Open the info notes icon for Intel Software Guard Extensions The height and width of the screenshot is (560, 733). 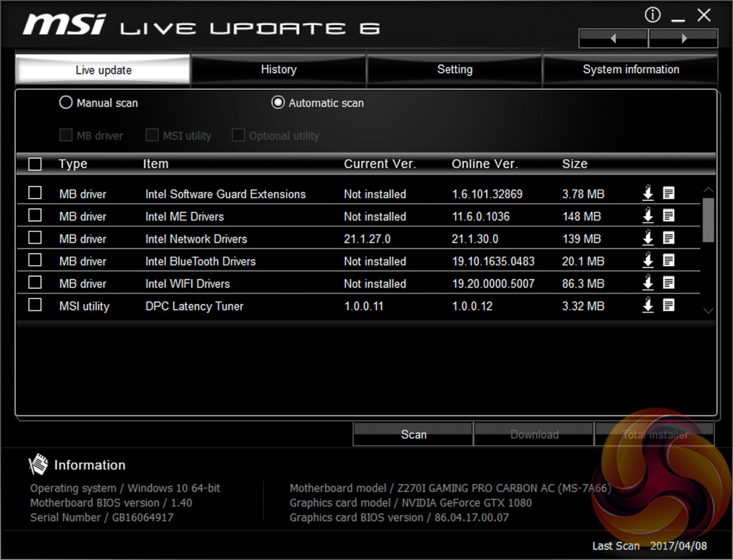coord(669,193)
